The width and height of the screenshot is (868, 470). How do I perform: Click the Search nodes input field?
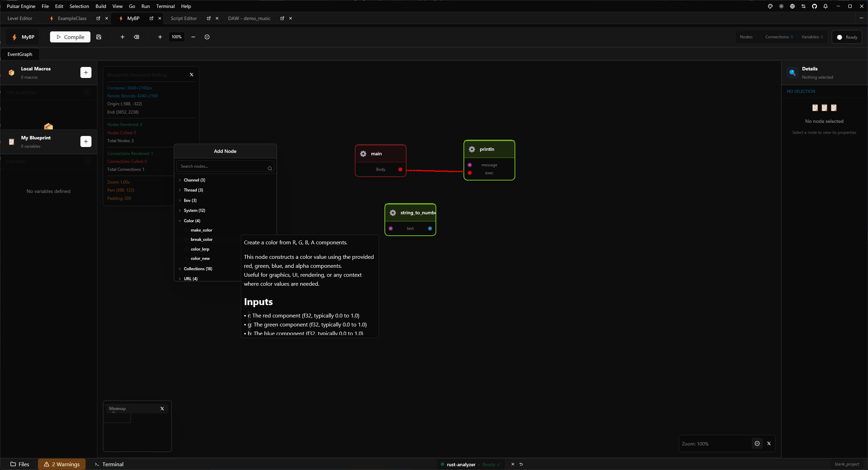click(223, 166)
